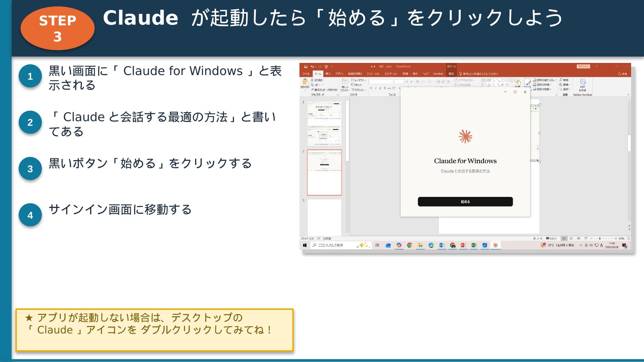Viewport: 644px width, 362px height.
Task: Click the 日本語 language indicator
Action: pos(327,239)
